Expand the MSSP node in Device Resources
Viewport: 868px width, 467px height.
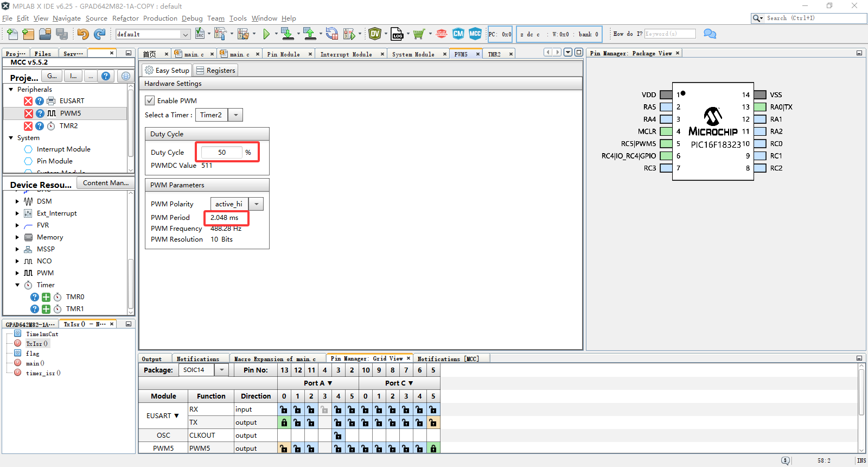click(17, 249)
